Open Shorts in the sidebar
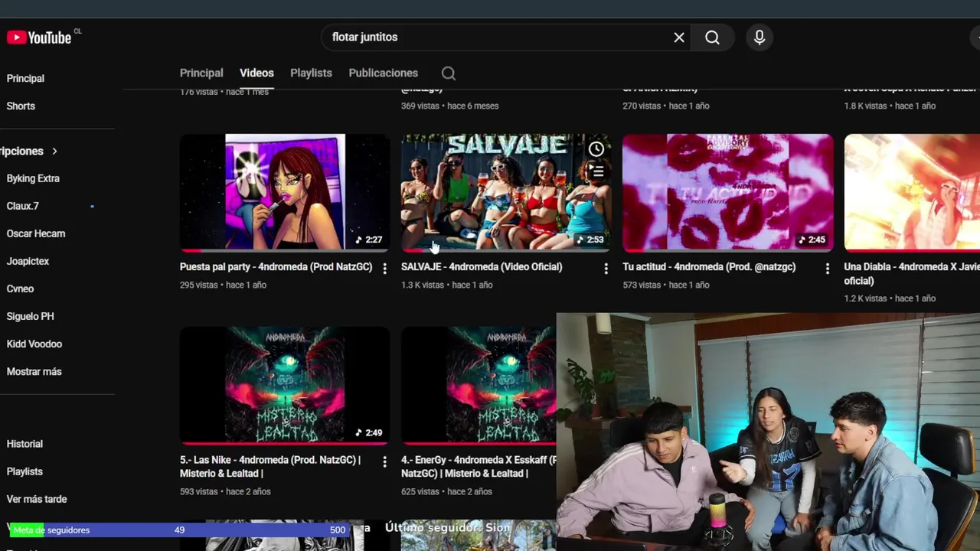Viewport: 980px width, 551px height. coord(21,106)
